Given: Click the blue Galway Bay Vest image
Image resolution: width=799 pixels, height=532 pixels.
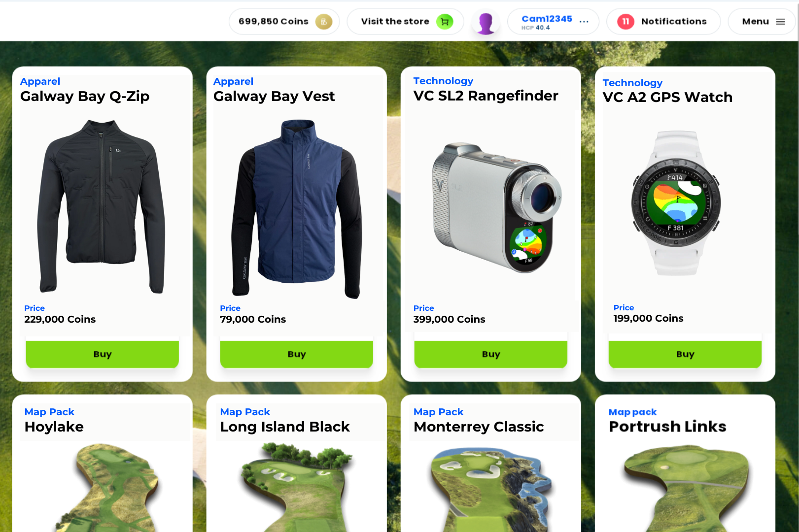Looking at the screenshot, I should coord(297,209).
